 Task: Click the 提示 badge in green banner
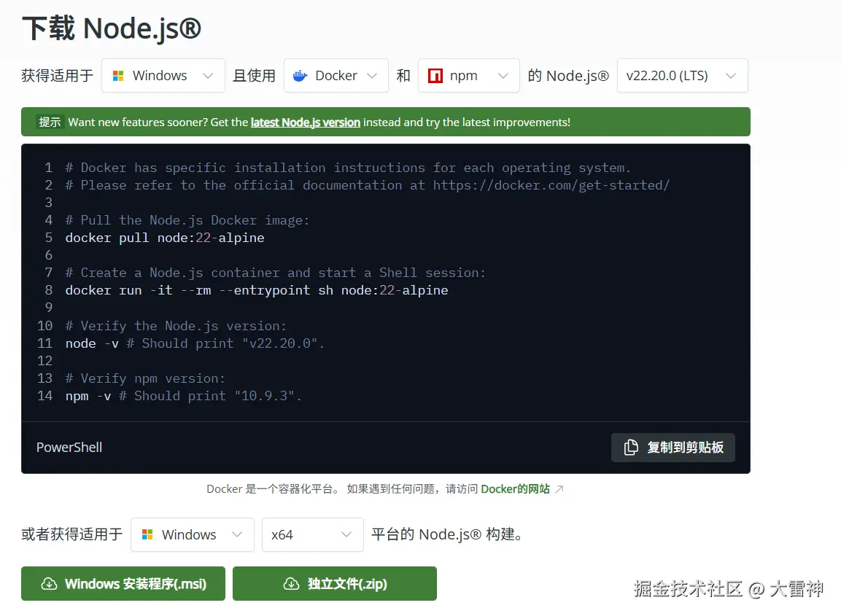pos(50,122)
